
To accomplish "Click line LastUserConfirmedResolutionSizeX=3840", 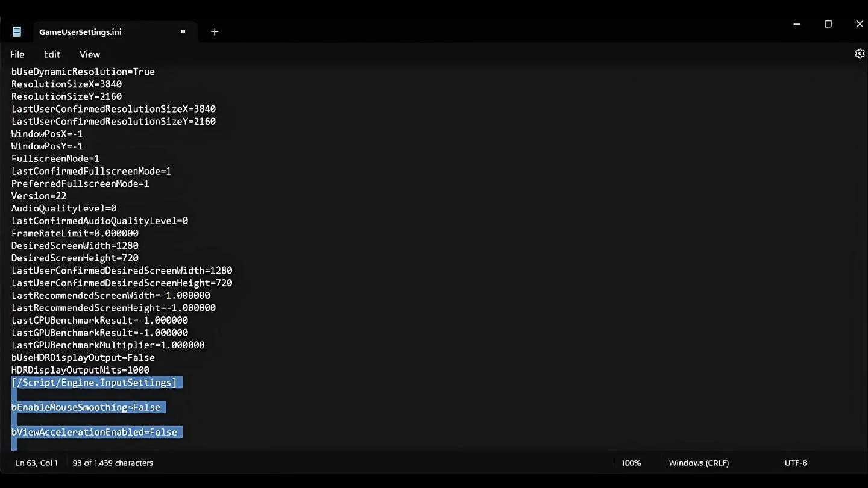I will [x=113, y=109].
